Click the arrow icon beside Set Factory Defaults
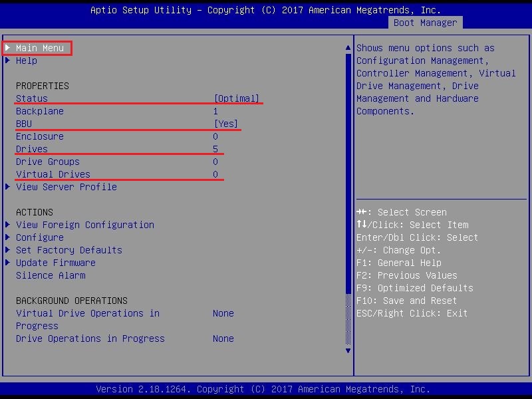The image size is (532, 399). 8,250
